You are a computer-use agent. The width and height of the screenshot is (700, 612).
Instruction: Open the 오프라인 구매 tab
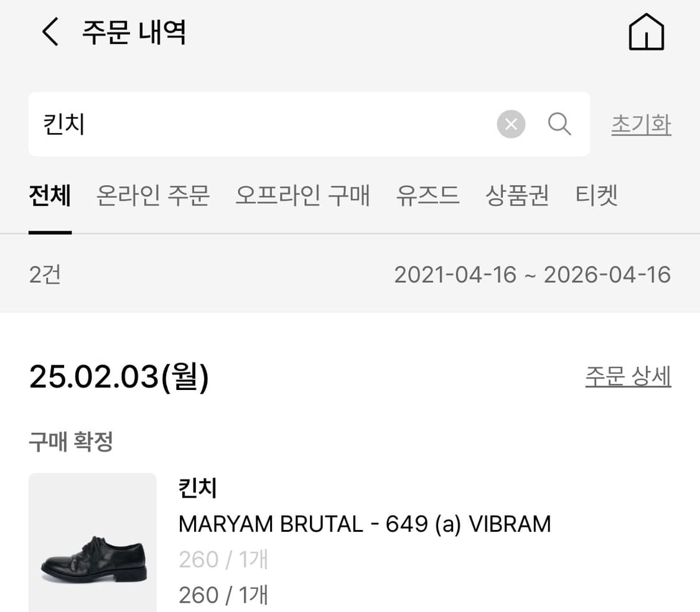click(302, 196)
